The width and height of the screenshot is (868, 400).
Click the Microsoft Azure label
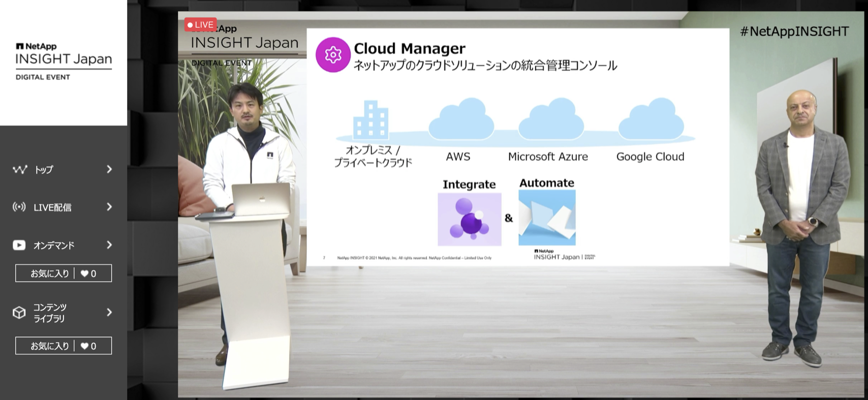548,157
